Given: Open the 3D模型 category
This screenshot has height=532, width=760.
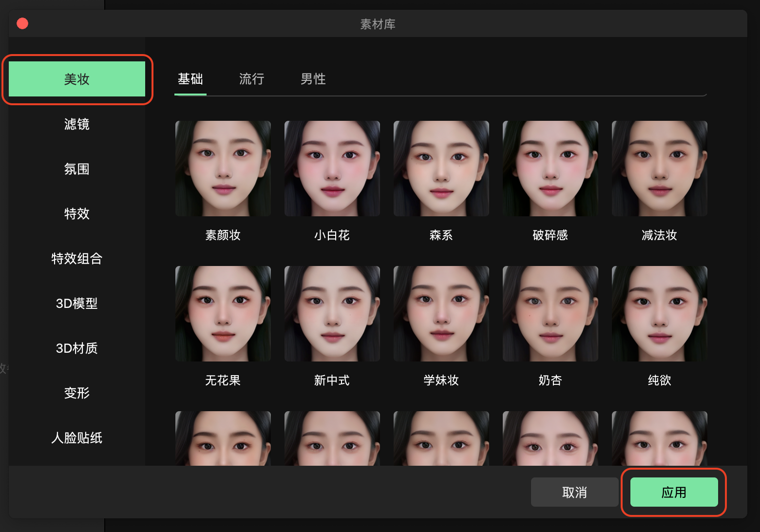Looking at the screenshot, I should click(77, 304).
